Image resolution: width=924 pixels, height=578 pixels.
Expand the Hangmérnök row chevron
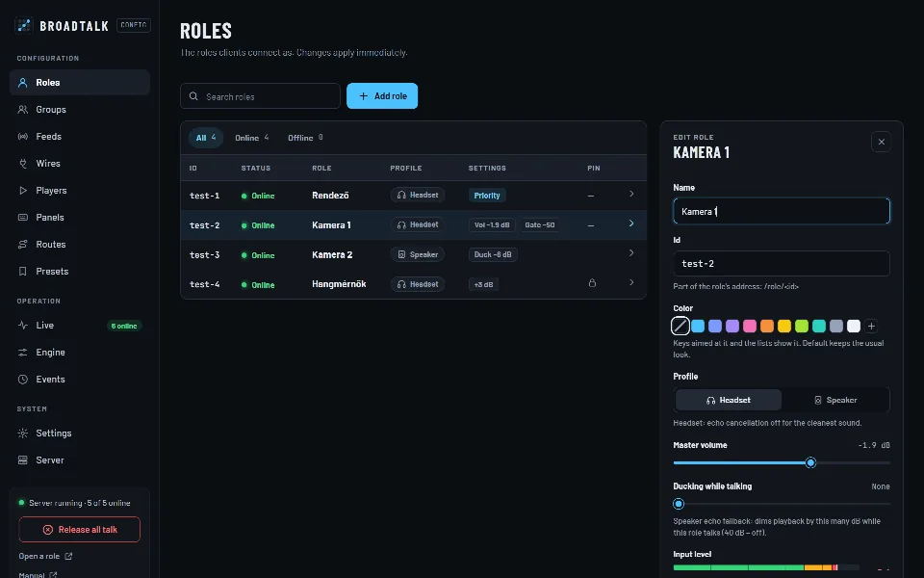(631, 282)
